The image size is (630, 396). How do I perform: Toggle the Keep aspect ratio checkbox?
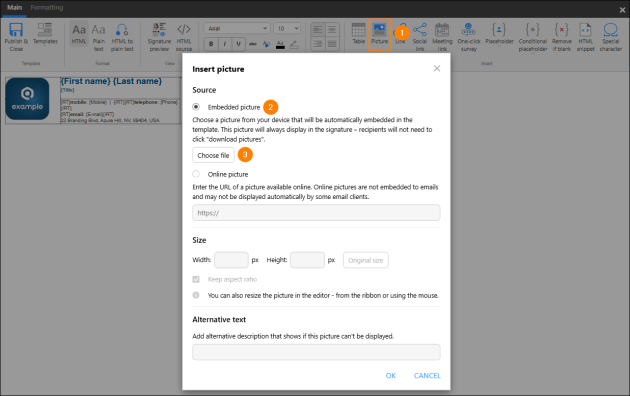pyautogui.click(x=196, y=279)
